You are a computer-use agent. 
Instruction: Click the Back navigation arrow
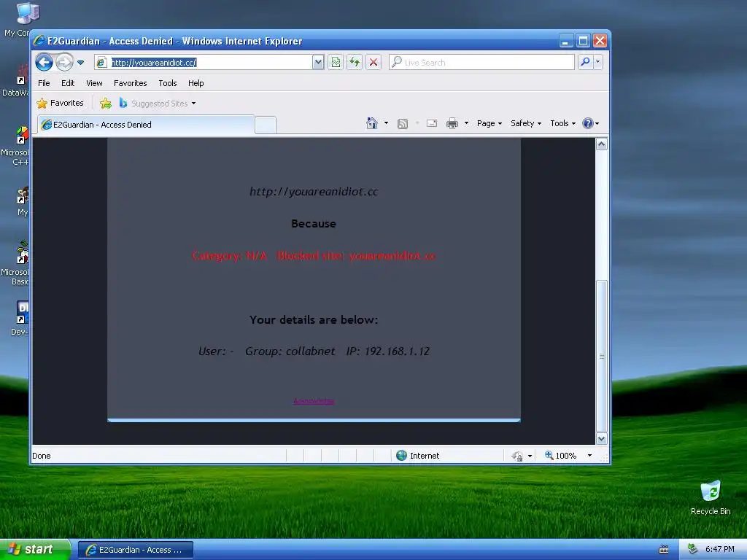44,62
